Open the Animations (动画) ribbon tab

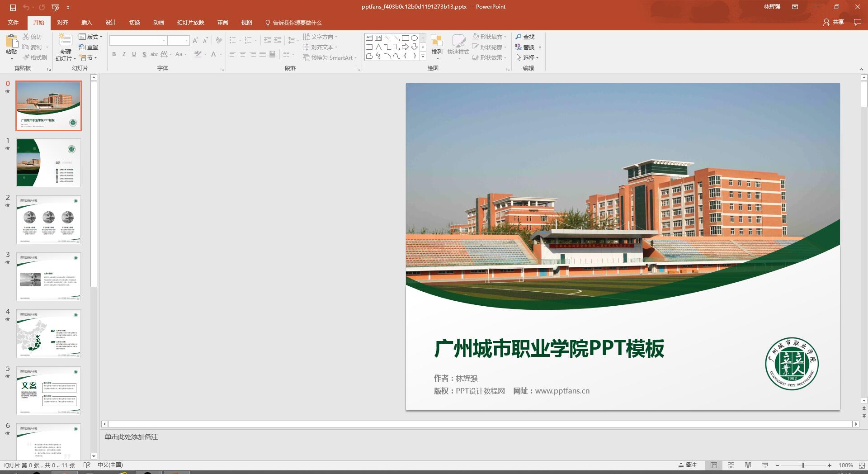point(158,23)
